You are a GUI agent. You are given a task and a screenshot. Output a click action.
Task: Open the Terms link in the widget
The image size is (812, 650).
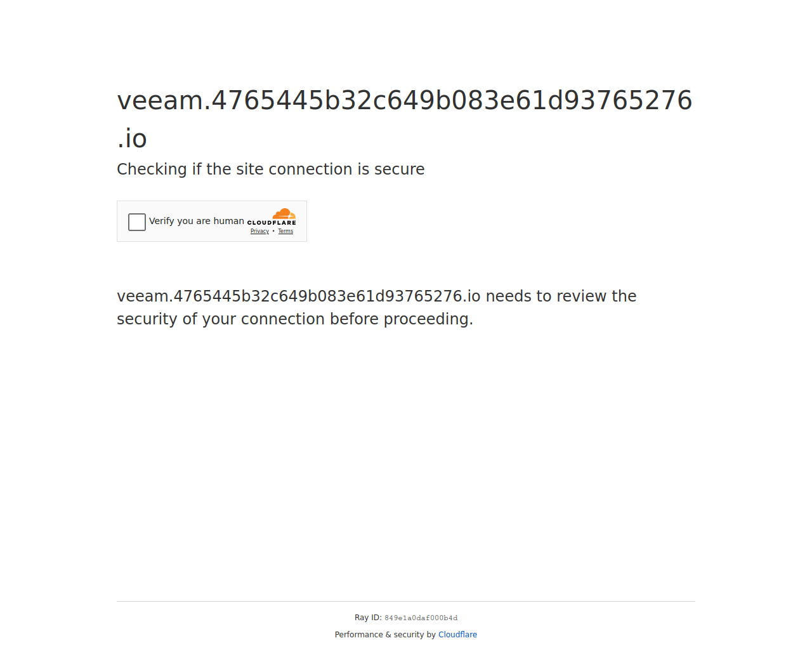click(285, 231)
